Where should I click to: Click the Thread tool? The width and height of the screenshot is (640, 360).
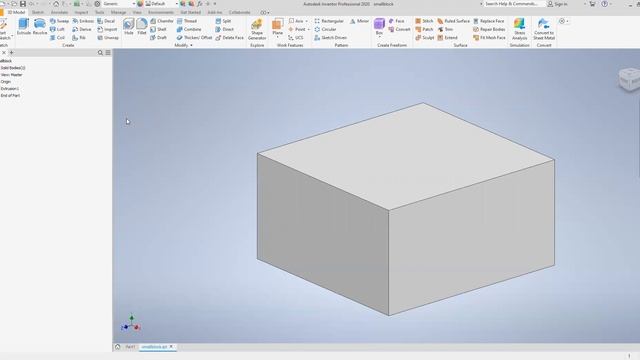187,21
